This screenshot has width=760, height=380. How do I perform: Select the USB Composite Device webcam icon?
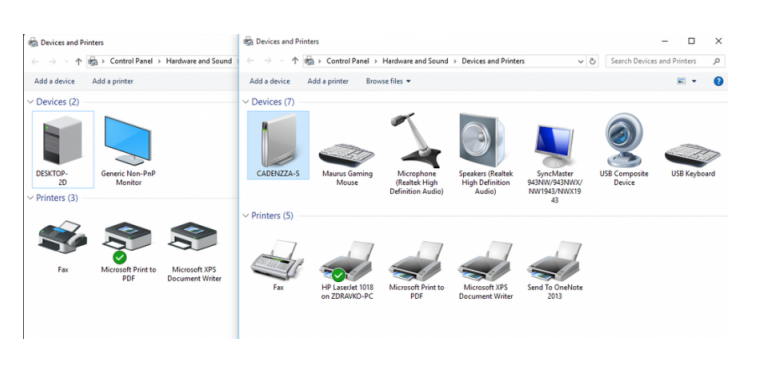tap(624, 150)
